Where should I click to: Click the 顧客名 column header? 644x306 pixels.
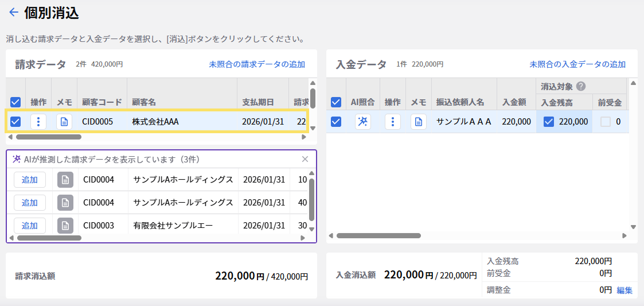point(144,102)
